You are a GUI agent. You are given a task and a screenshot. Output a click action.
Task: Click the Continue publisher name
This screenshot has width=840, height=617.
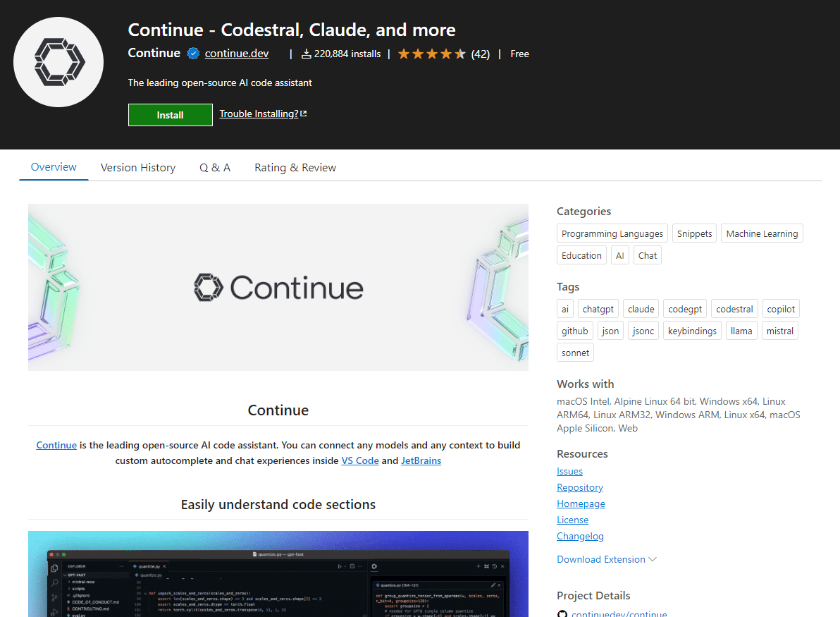(154, 53)
